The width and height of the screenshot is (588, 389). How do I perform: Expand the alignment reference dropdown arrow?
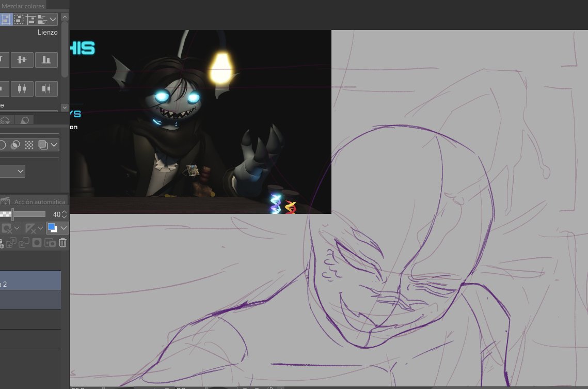53,19
